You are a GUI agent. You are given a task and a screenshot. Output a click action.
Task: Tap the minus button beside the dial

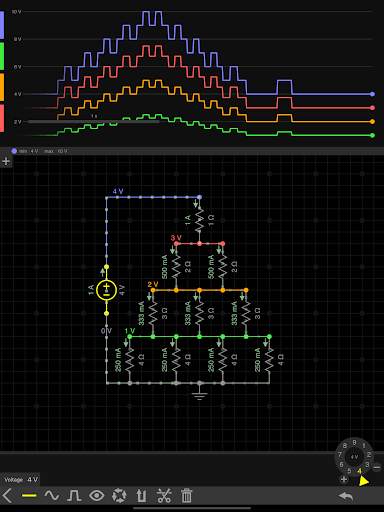coord(377,468)
